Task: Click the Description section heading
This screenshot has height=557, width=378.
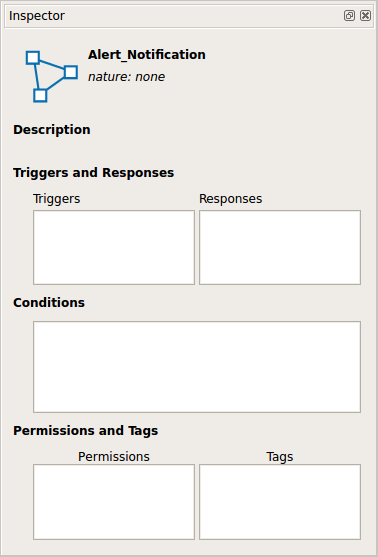Action: 52,130
